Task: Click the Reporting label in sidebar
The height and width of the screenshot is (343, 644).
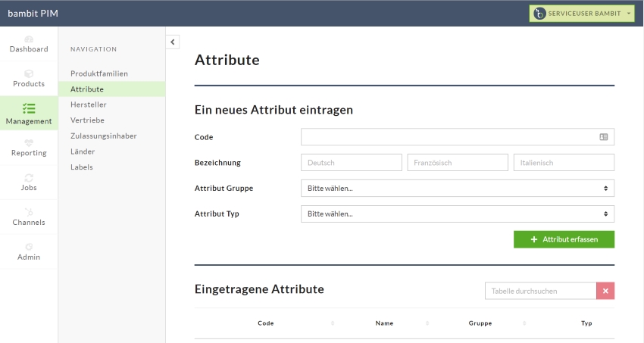Action: coord(29,153)
